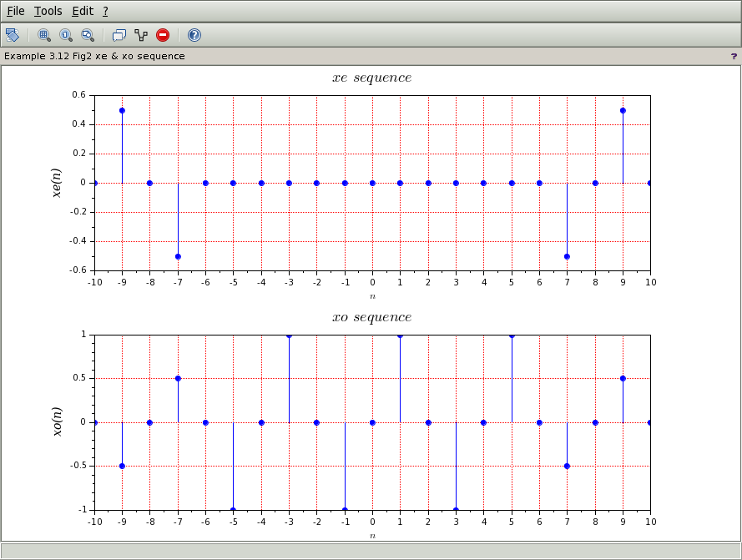Select the Zoom area magnifier icon

click(44, 35)
